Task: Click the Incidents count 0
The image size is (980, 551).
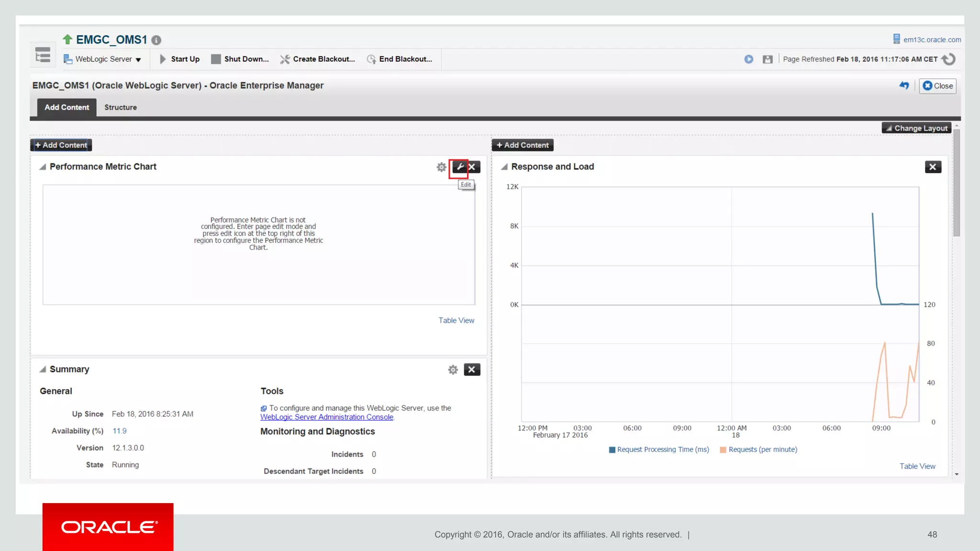Action: (374, 454)
